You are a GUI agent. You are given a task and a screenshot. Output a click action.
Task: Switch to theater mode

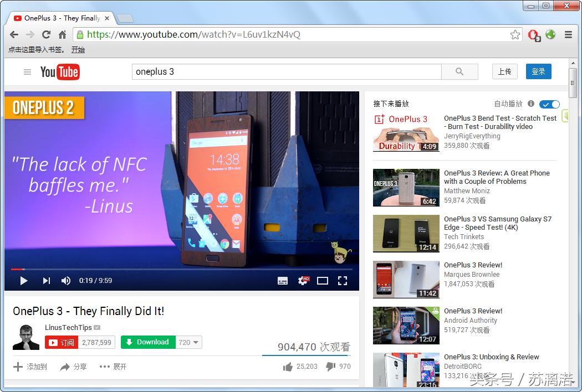coord(323,281)
